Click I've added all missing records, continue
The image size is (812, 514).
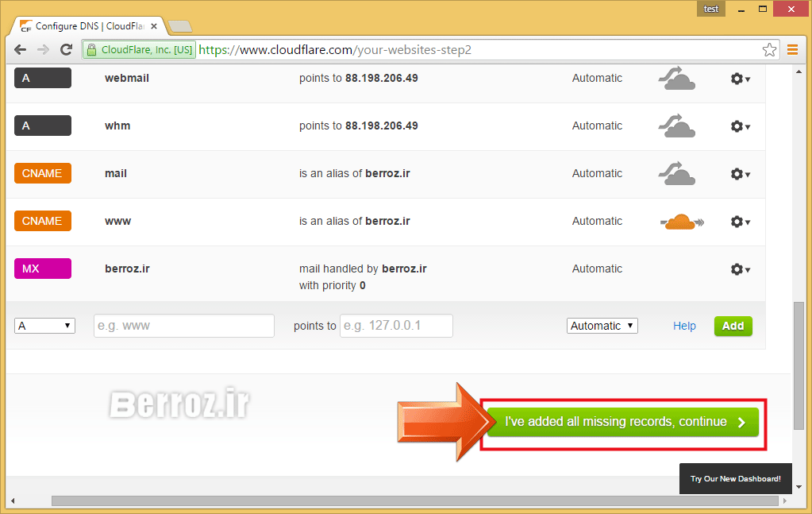click(622, 423)
